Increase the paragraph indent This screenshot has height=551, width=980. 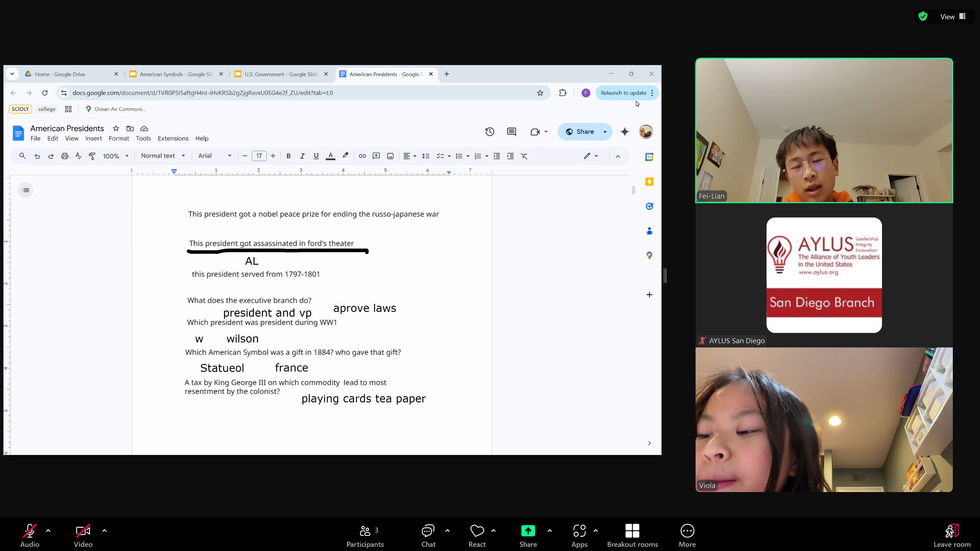tap(510, 156)
